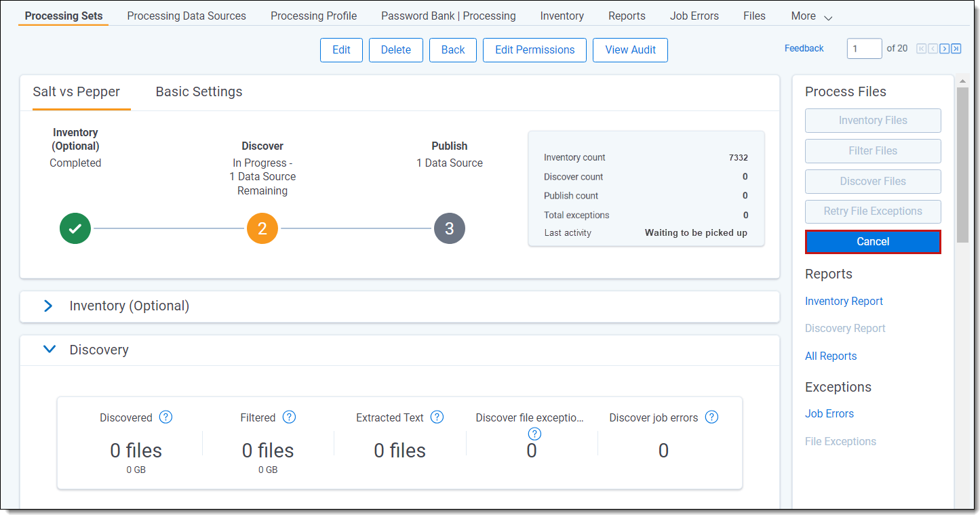
Task: Expand the Inventory (Optional) section
Action: [x=48, y=306]
